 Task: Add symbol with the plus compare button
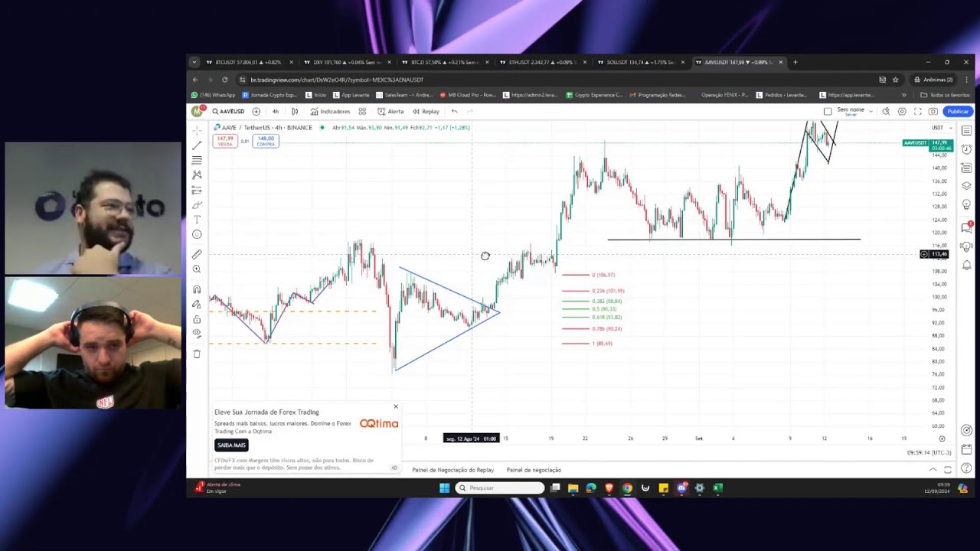click(x=256, y=111)
